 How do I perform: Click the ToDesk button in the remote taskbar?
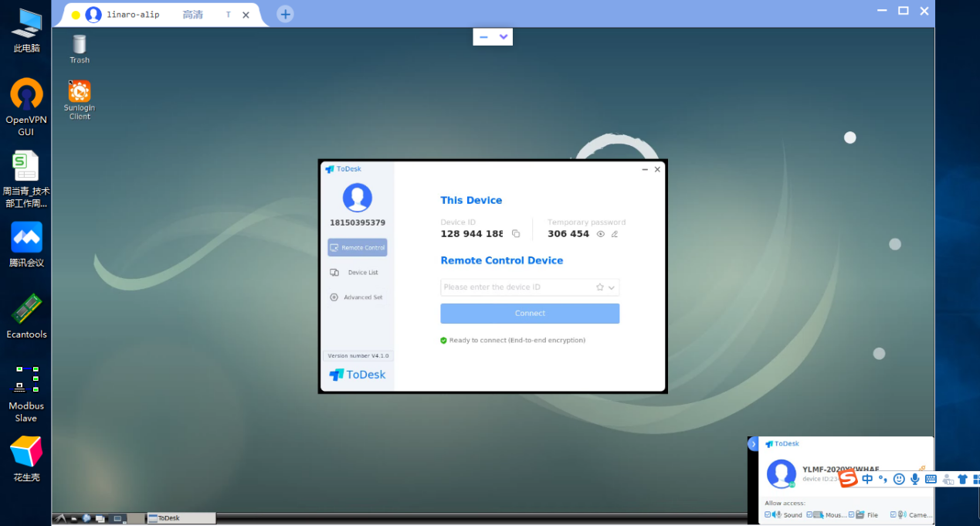coord(181,518)
